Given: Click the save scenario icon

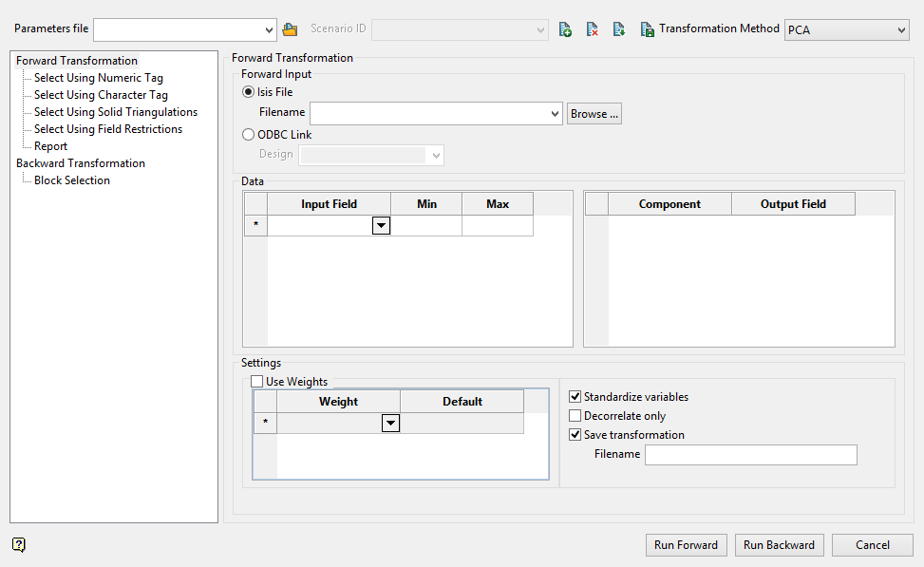Looking at the screenshot, I should click(647, 29).
